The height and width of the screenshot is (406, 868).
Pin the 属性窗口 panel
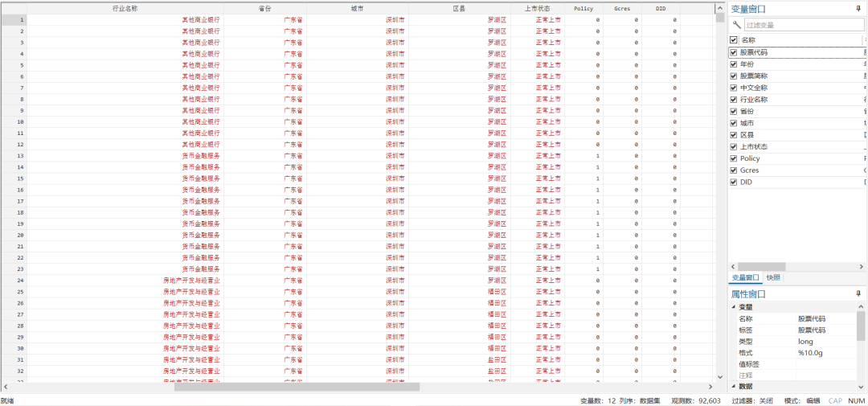858,293
